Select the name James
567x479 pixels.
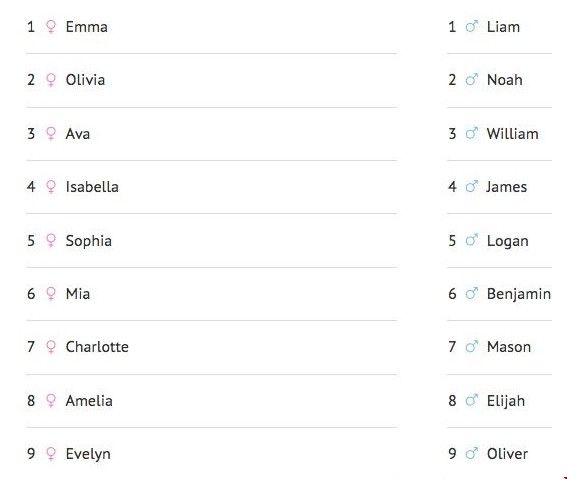(506, 187)
